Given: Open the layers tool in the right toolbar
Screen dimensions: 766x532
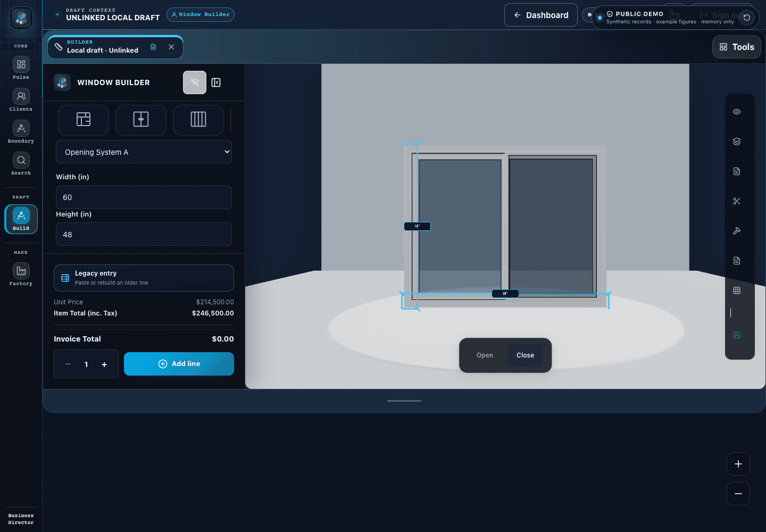Looking at the screenshot, I should click(x=737, y=142).
